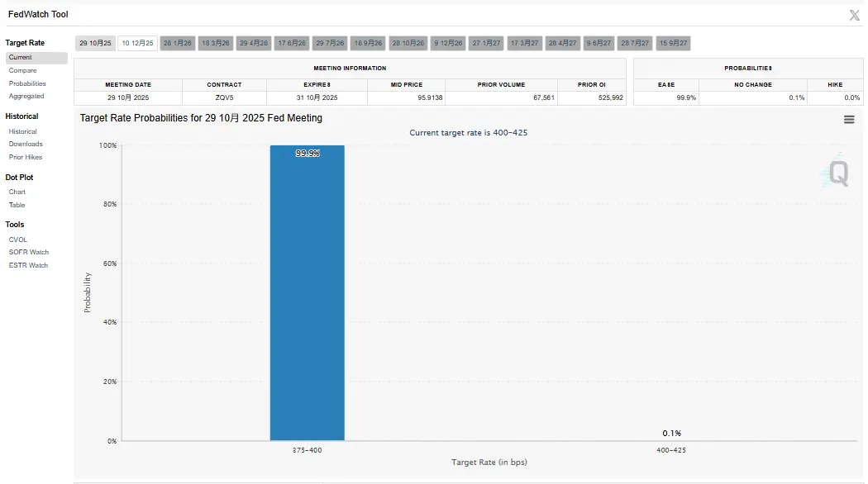
Task: Launch the CVOL tool
Action: [17, 240]
